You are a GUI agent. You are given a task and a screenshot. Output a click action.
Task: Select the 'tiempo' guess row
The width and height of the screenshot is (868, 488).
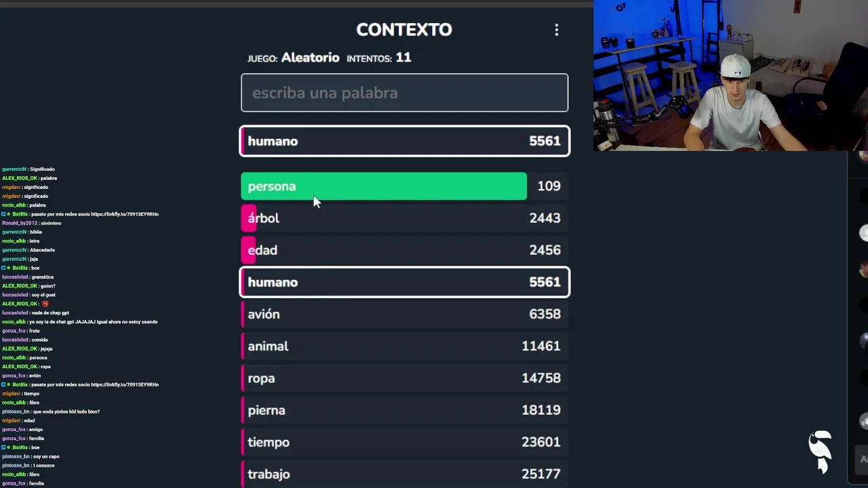coord(404,442)
